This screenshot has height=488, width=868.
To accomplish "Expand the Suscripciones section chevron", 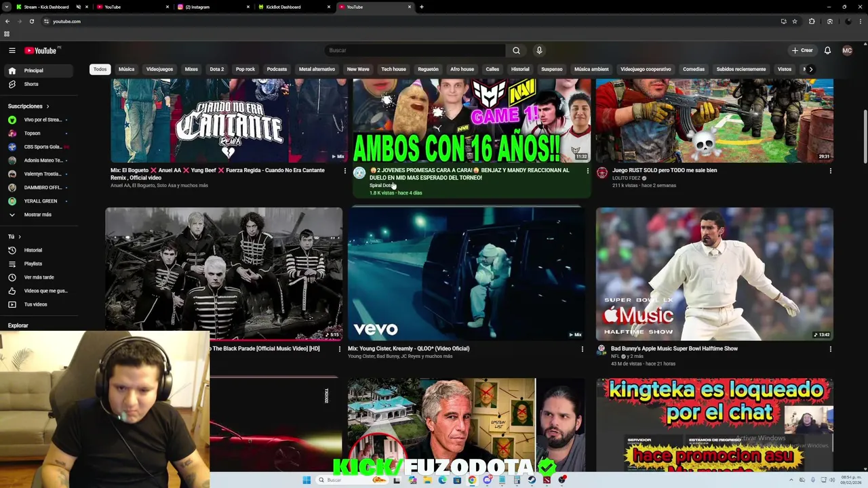I will [x=47, y=106].
